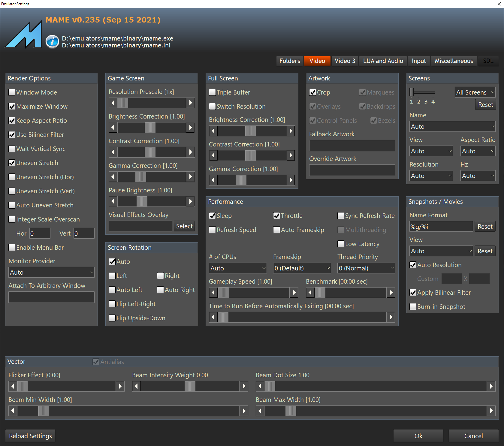This screenshot has width=504, height=446.
Task: Switch to the Folders tab
Action: [289, 61]
